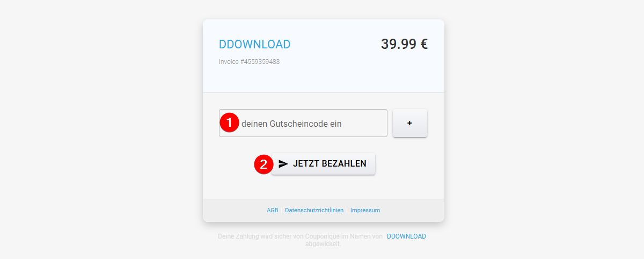Open the AGB link
Viewport: 644px width, 259px height.
click(x=273, y=210)
